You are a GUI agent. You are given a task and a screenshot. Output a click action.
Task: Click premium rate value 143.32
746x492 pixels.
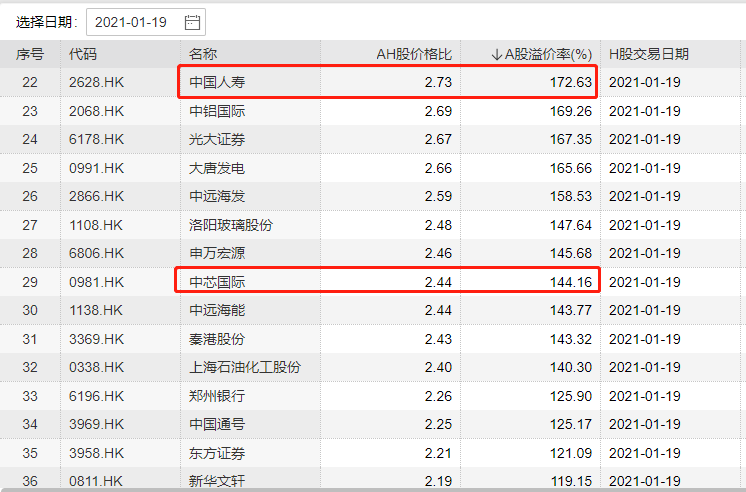(571, 339)
